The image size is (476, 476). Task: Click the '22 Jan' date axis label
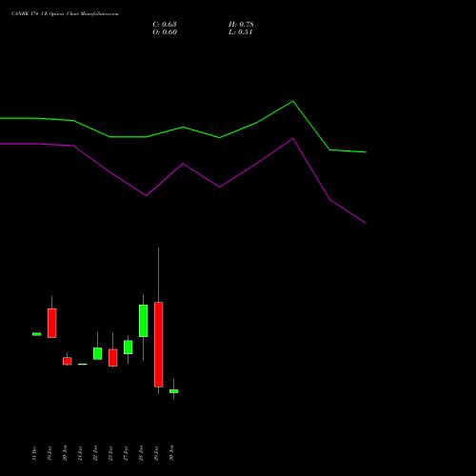95,453
